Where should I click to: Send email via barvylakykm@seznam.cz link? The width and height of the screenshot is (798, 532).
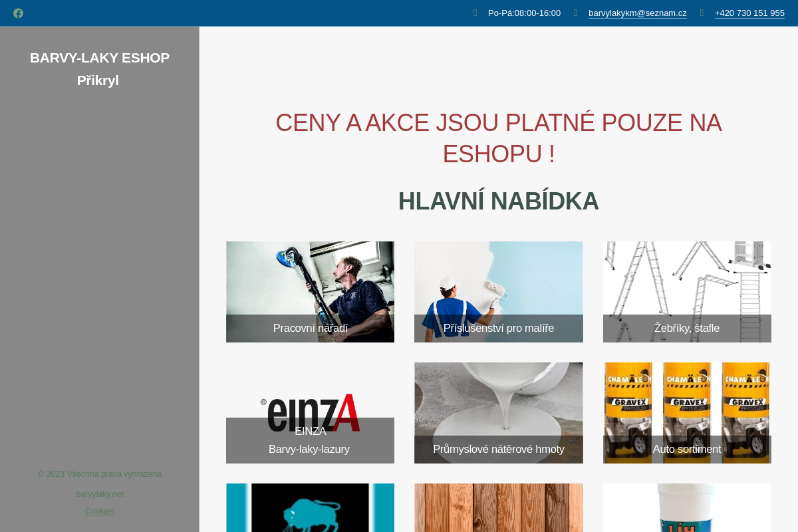coord(637,13)
